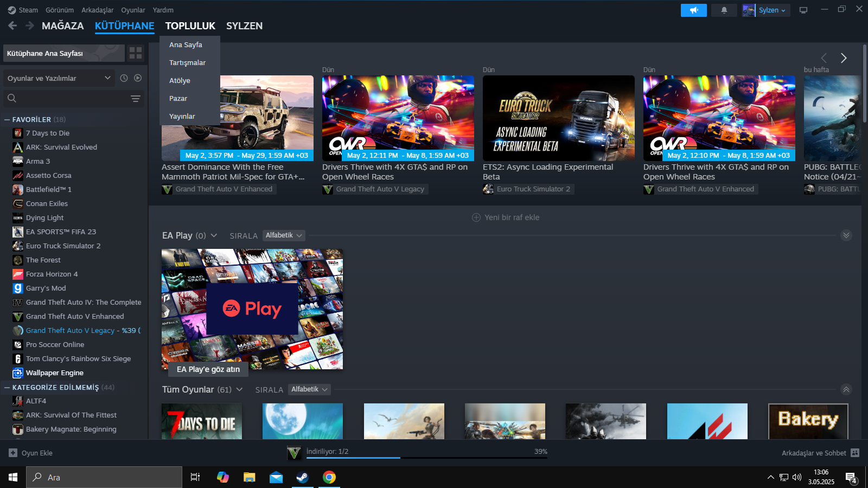Expand the EA Play shelf options chevron
Screen dimensions: 868x488
click(x=214, y=235)
